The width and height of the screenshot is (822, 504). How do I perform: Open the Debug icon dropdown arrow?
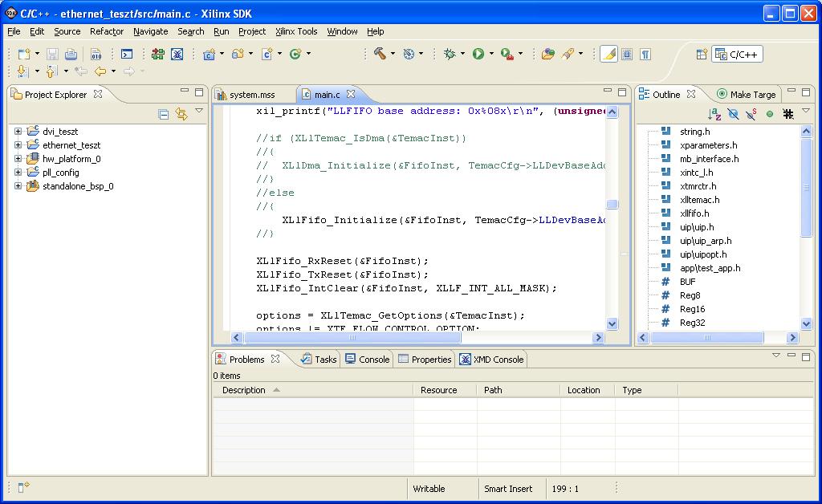(462, 54)
